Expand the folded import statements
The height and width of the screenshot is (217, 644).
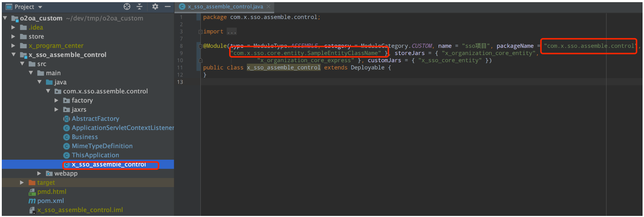200,32
